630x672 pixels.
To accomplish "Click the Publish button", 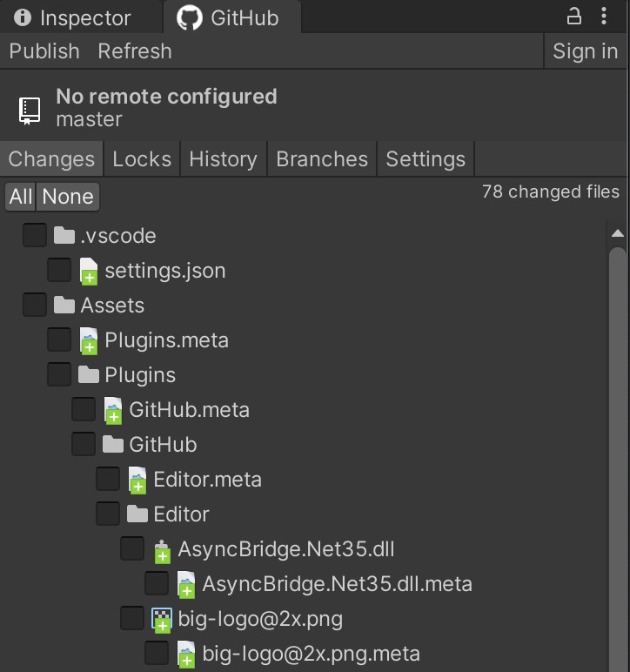I will (44, 51).
